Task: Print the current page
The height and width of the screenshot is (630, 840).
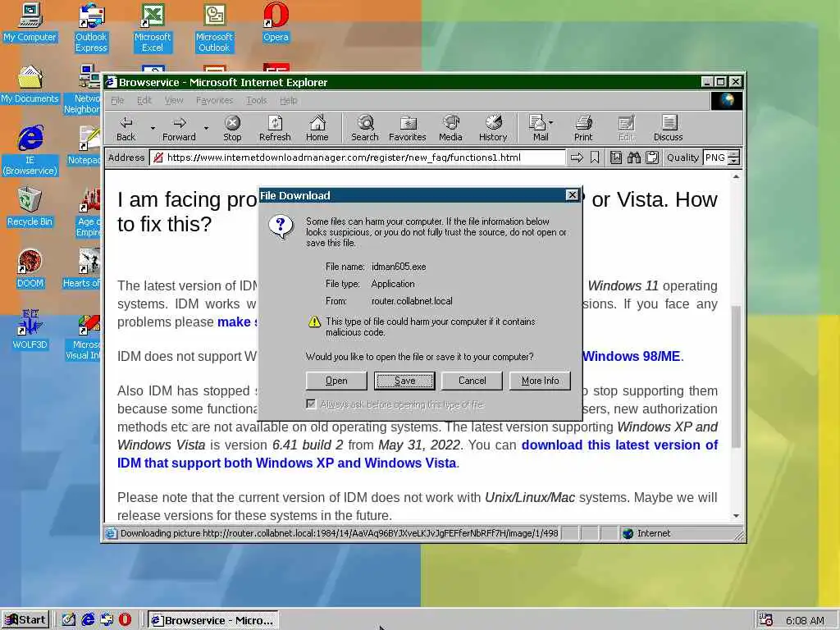Action: pos(583,129)
